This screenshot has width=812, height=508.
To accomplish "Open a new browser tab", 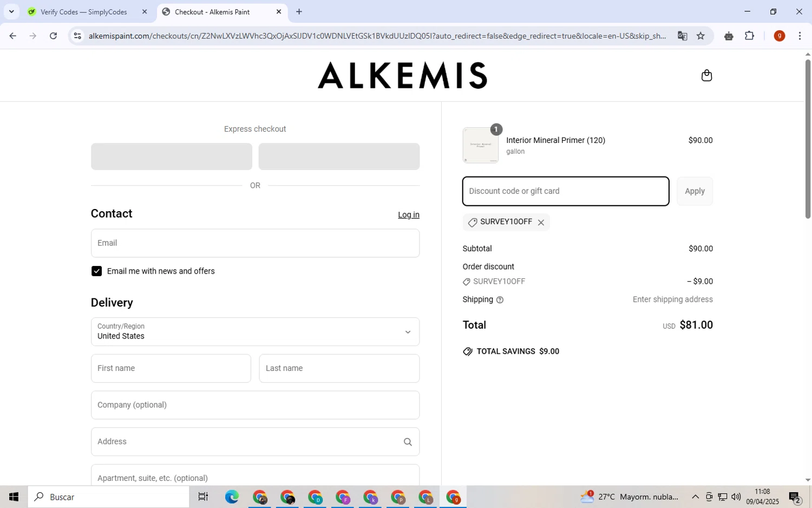I will coord(299,11).
